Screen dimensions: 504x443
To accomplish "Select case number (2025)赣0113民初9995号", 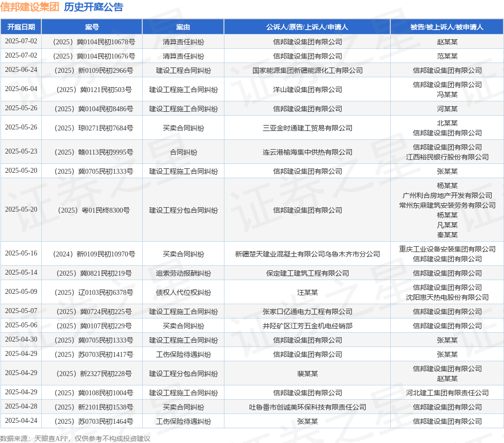I will click(94, 152).
